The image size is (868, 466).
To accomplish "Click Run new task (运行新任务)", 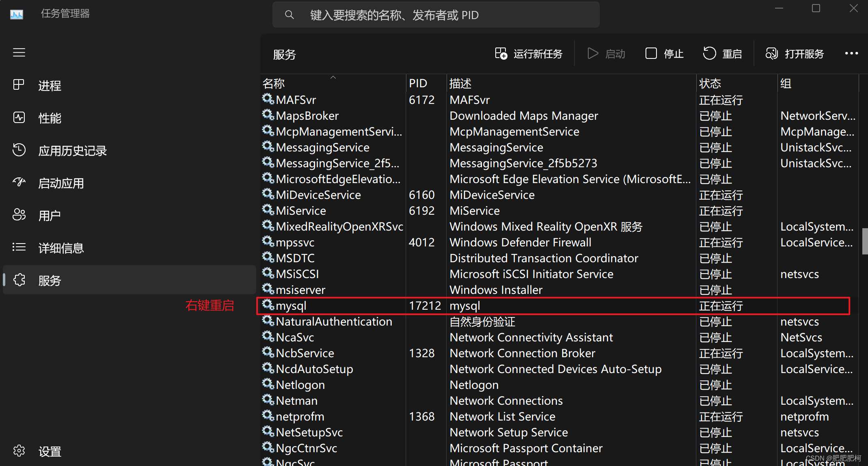I will (x=529, y=54).
